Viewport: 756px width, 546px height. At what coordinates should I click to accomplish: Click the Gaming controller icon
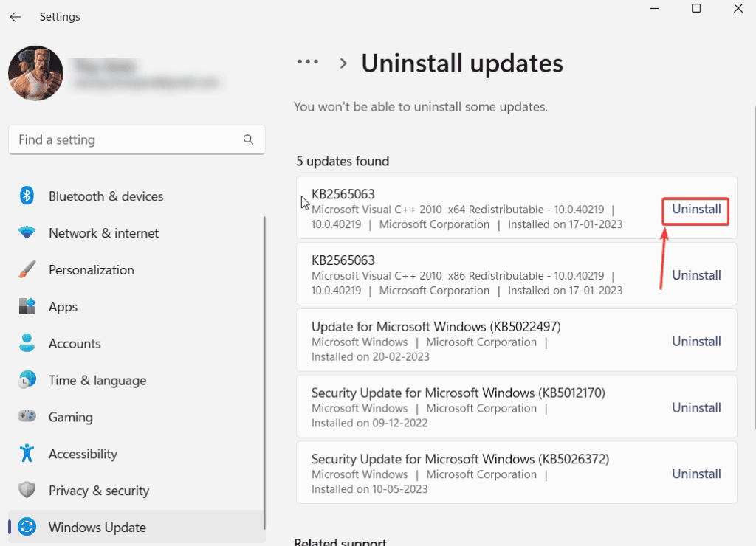27,416
